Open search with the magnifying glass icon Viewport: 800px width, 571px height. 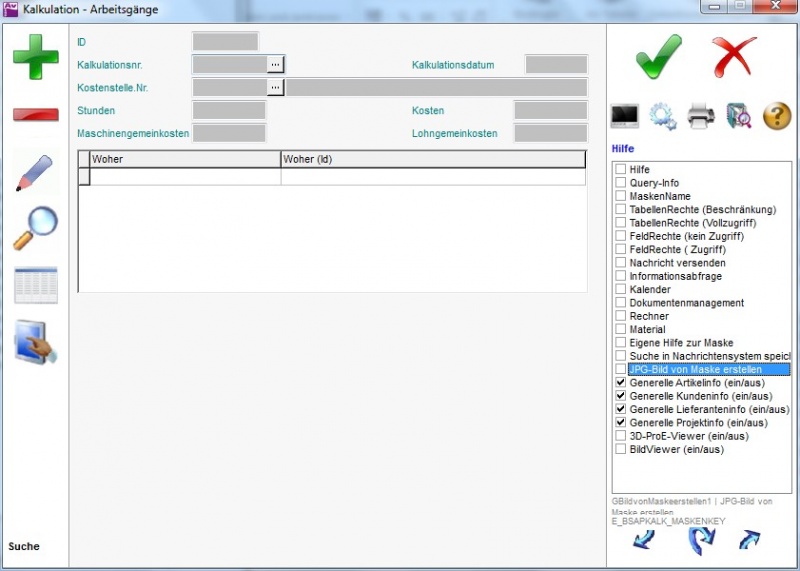point(35,229)
